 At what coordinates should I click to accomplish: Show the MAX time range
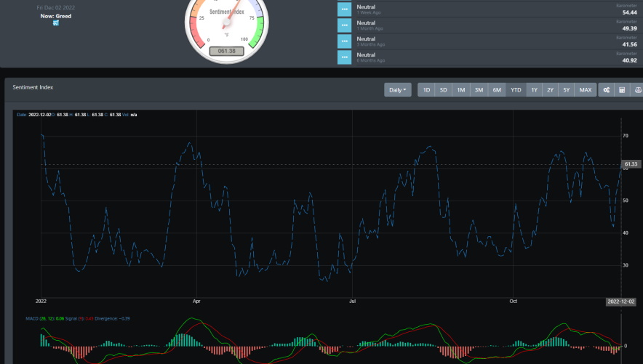586,90
